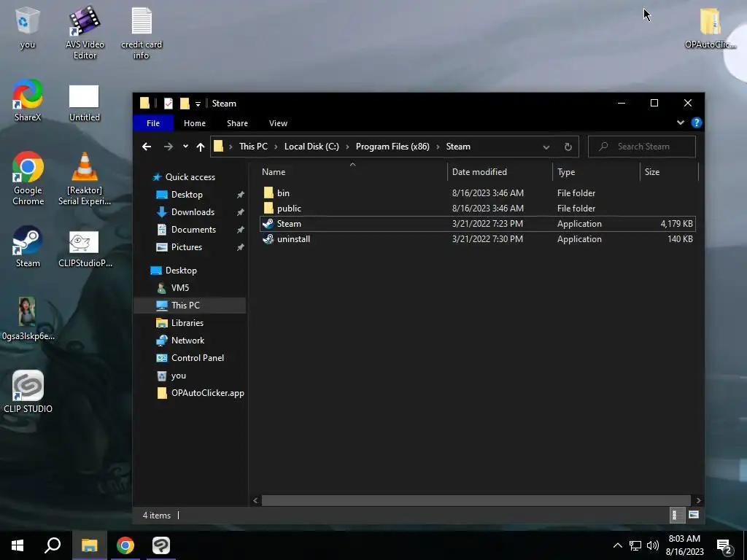Click 'Local Disk (C:)' breadcrumb
Screen dimensions: 747x560
[x=311, y=147]
